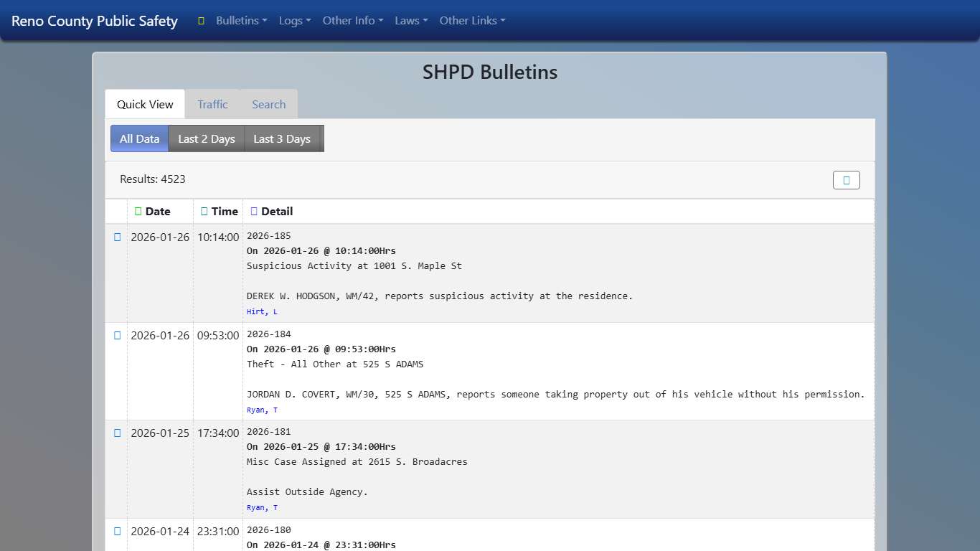This screenshot has height=551, width=980.
Task: Click the Reno County Public Safety title
Action: coord(93,21)
